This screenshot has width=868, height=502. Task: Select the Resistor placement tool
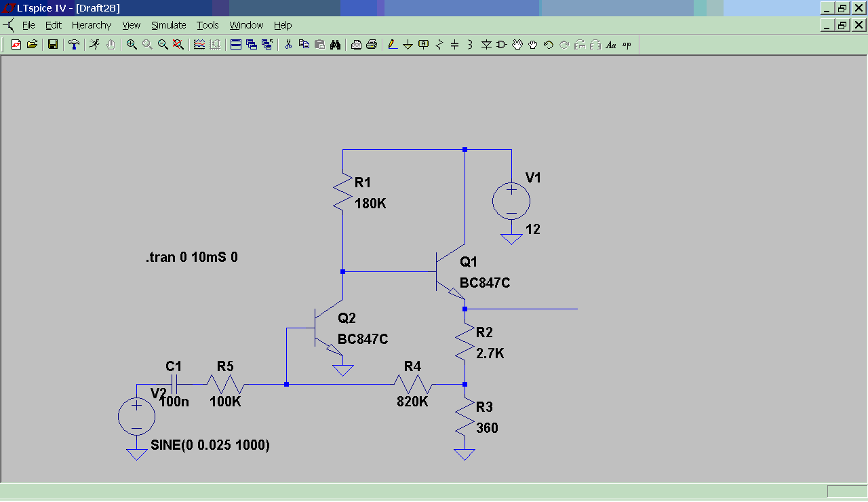[x=439, y=45]
